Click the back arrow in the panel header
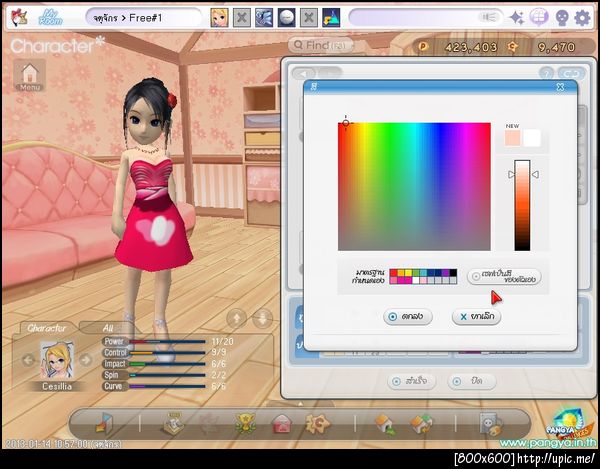 304,73
